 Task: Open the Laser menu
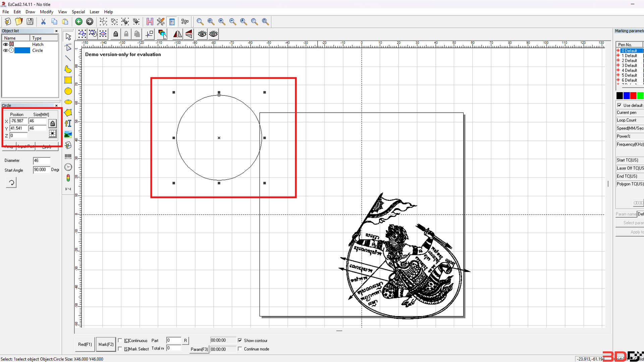(94, 12)
